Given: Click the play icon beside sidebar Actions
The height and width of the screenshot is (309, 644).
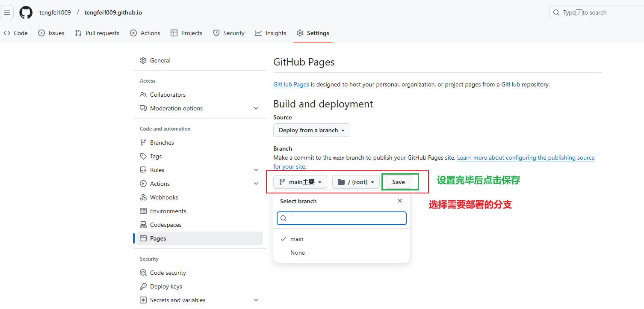Looking at the screenshot, I should click(x=143, y=184).
